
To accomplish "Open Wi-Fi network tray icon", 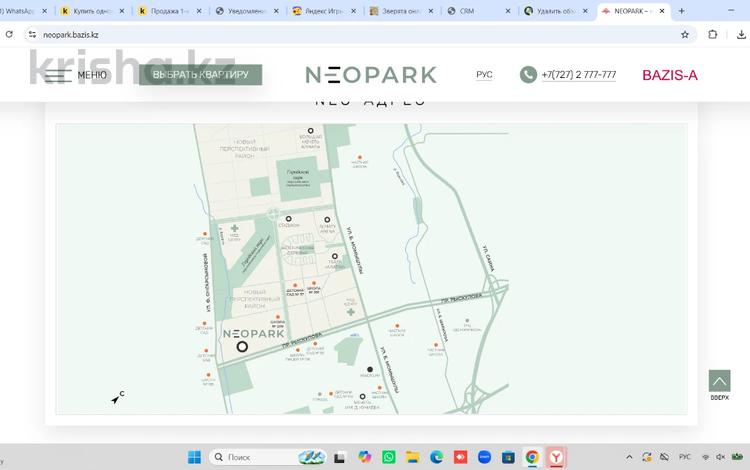I will coord(706,458).
